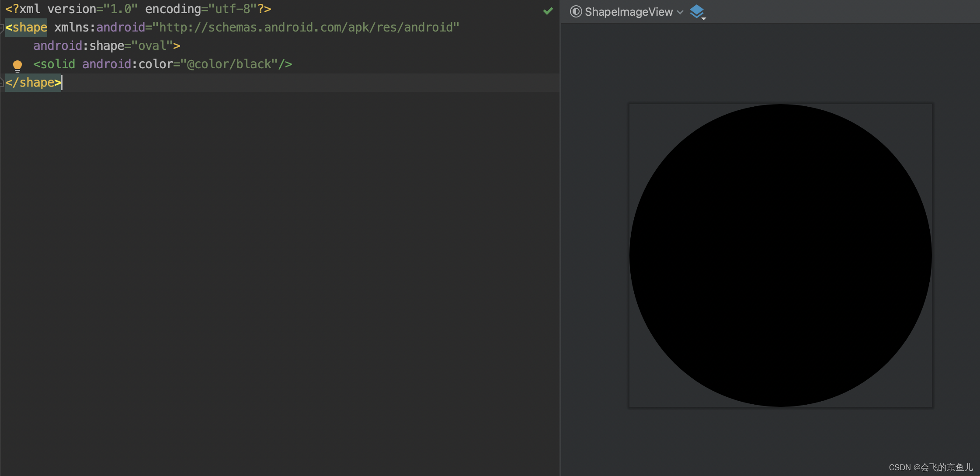Collapse the opening shape tag fold marker
Screen dimensions: 980x476
[x=2, y=28]
